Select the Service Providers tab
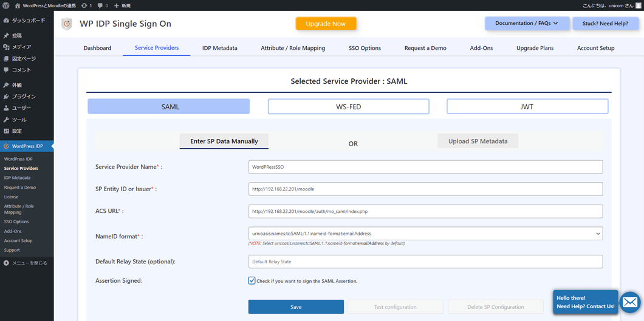The height and width of the screenshot is (321, 644). tap(157, 47)
